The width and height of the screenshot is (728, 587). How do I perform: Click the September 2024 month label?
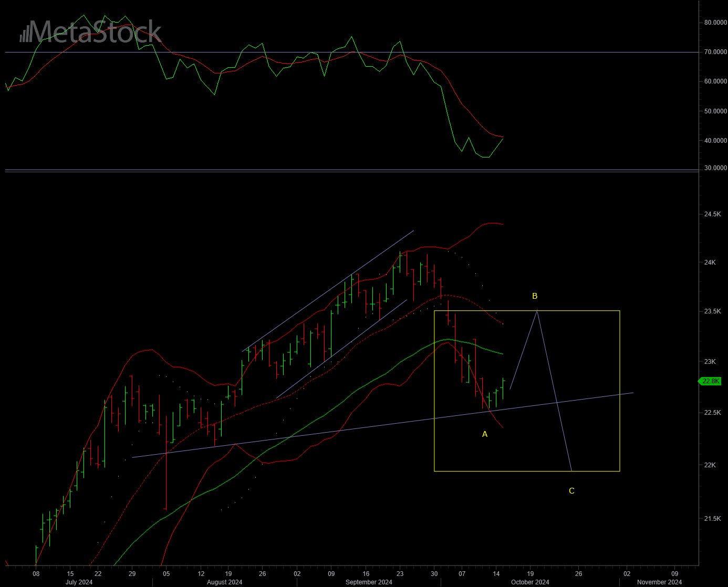(x=369, y=582)
